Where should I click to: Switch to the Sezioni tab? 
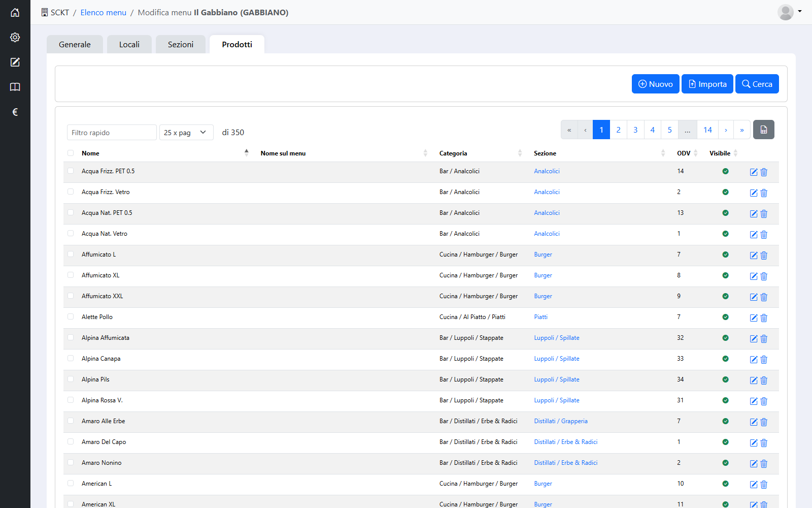pyautogui.click(x=181, y=44)
